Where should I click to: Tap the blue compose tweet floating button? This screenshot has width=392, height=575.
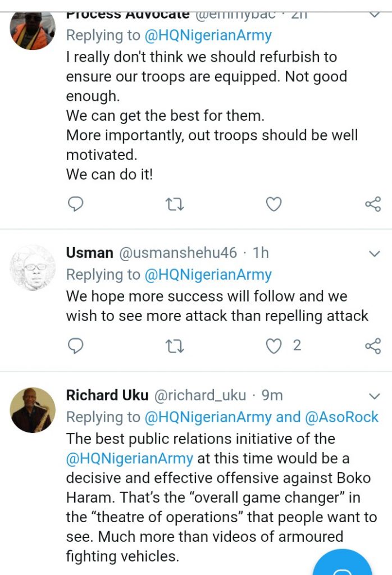pos(342,564)
